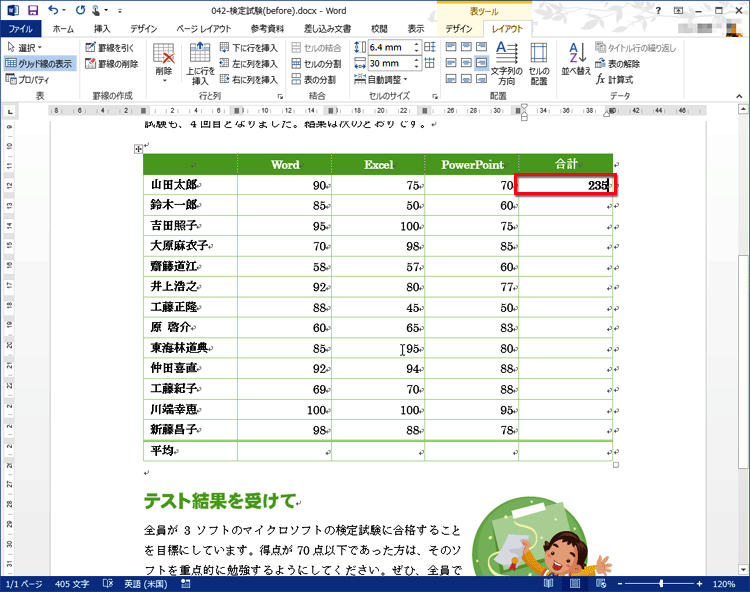Click the vertical scrollbar thumb
Viewport: 750px width, 592px height.
[x=743, y=361]
